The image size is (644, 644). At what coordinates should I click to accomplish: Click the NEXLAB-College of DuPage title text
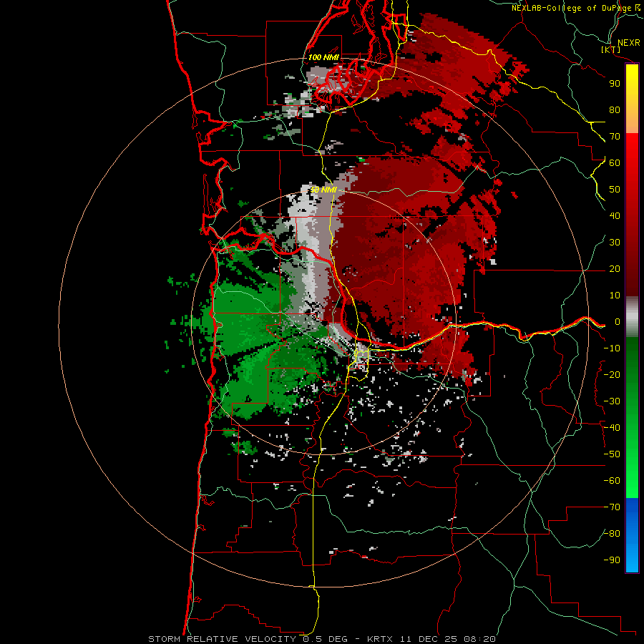click(x=571, y=8)
